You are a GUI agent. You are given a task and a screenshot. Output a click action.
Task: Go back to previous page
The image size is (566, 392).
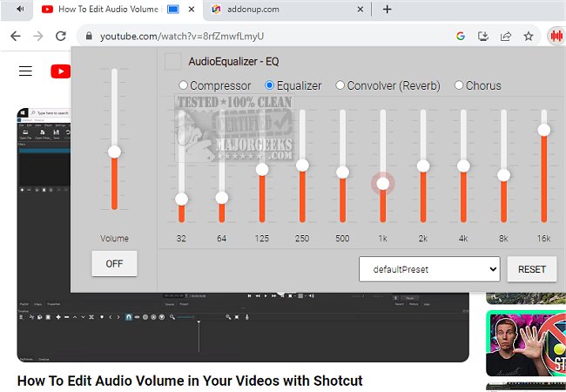(x=15, y=37)
